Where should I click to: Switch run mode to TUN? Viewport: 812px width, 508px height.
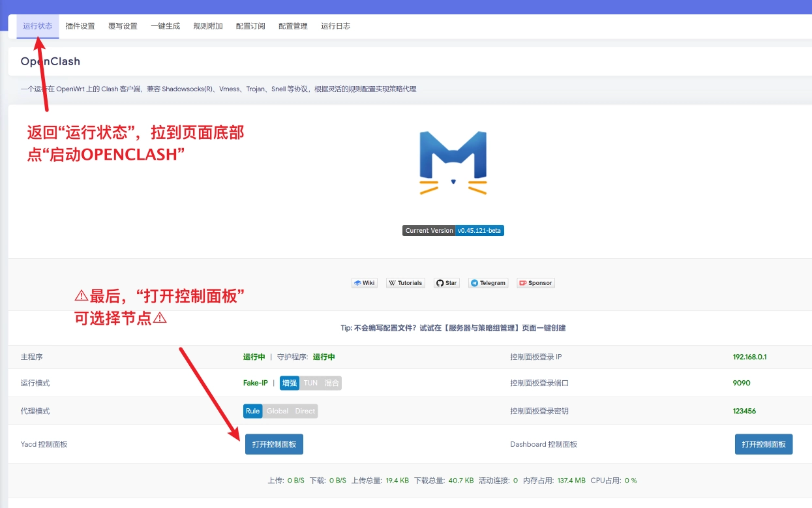(x=310, y=383)
